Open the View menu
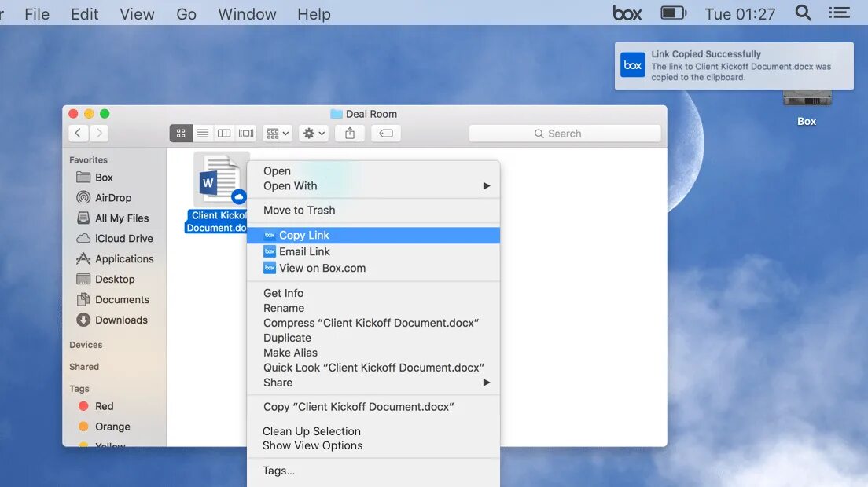This screenshot has height=487, width=868. 137,14
